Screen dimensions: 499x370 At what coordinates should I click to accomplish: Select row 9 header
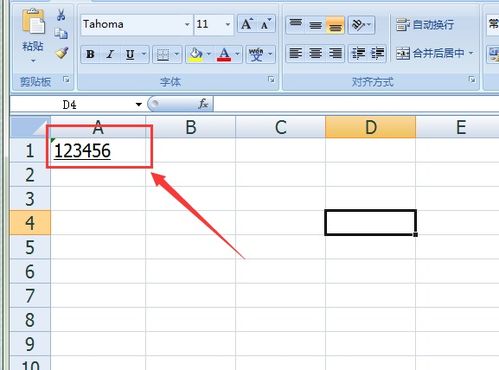click(x=30, y=344)
